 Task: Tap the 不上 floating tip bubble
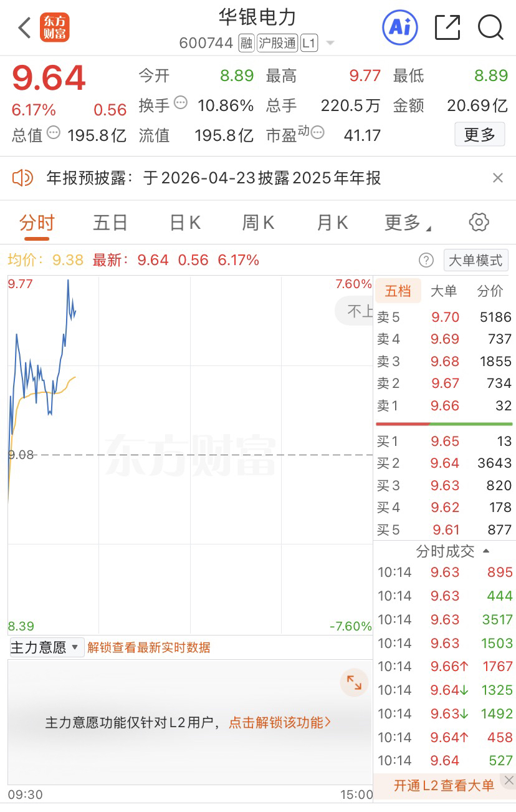pyautogui.click(x=355, y=311)
